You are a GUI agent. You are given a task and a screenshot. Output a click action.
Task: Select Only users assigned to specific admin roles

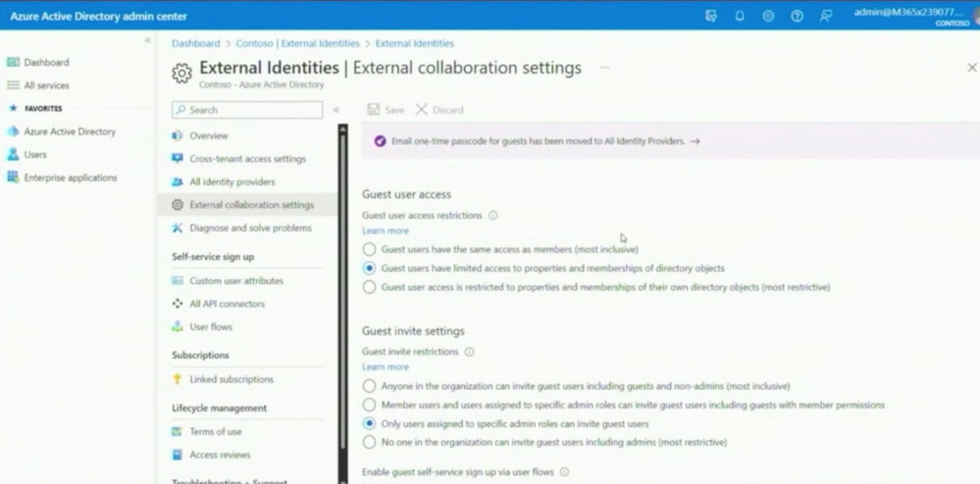(x=370, y=423)
